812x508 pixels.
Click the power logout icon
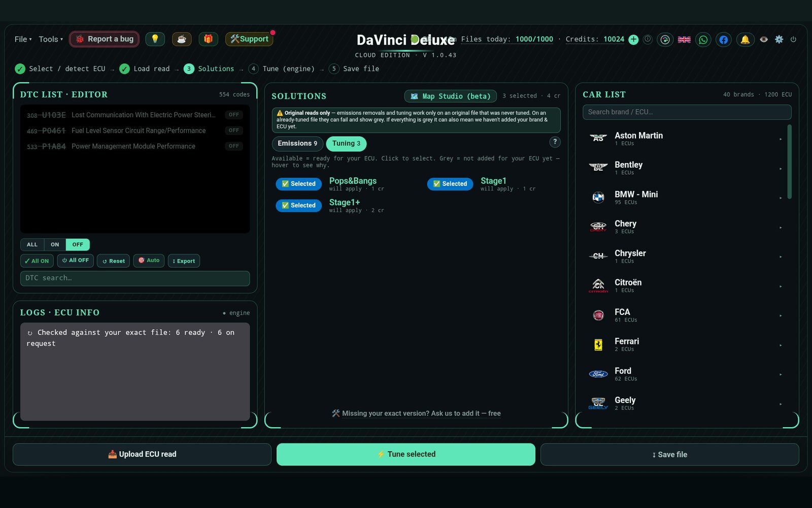(793, 39)
